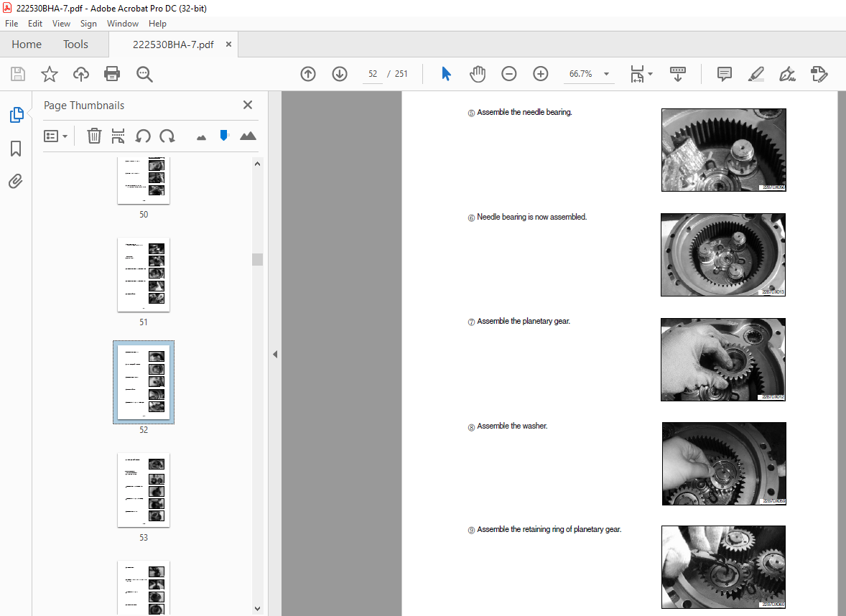The image size is (846, 616).
Task: Delete selected page thumbnail
Action: (94, 136)
